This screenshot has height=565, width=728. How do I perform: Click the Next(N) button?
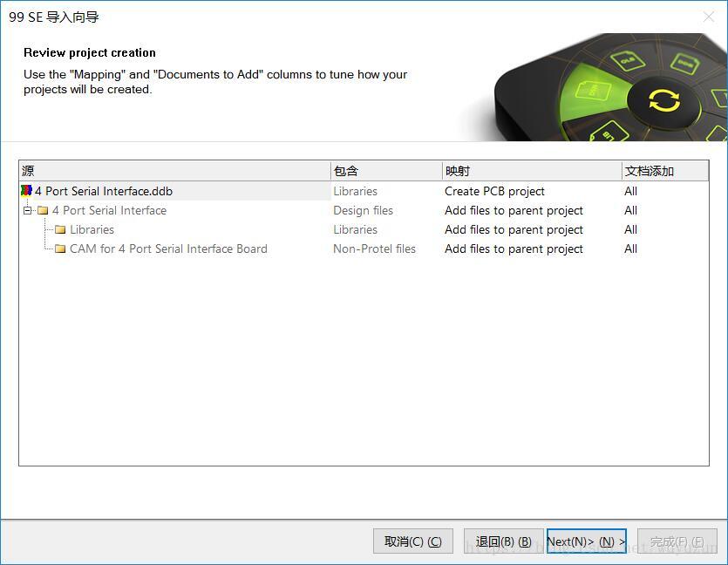click(587, 541)
